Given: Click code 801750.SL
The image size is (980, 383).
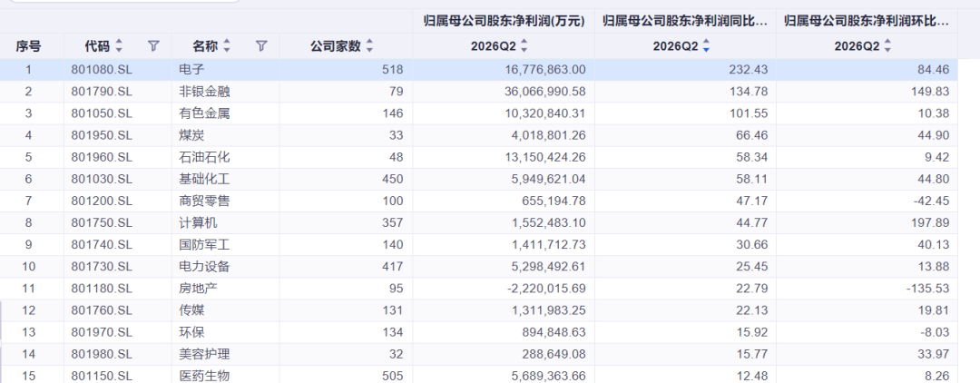Looking at the screenshot, I should point(102,223).
